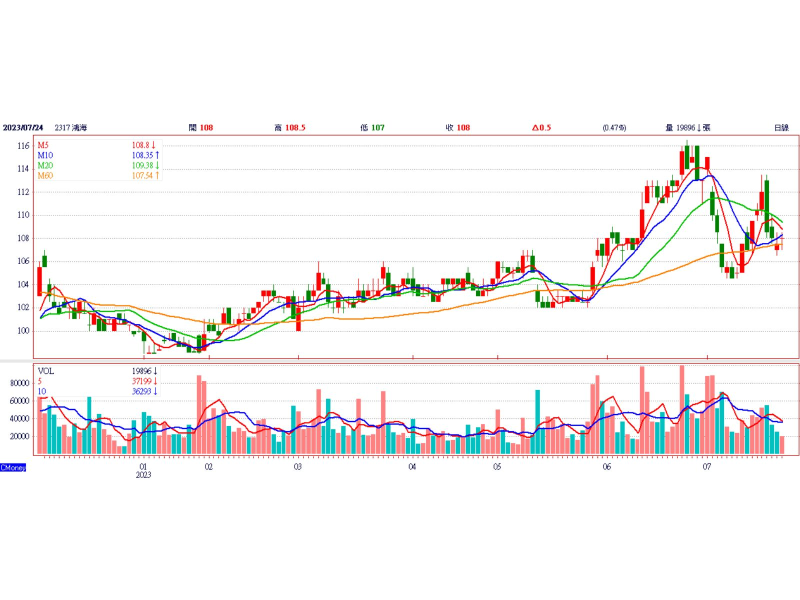Click the (0.47%) percentage change
Viewport: 800px width, 600px height.
[614, 128]
